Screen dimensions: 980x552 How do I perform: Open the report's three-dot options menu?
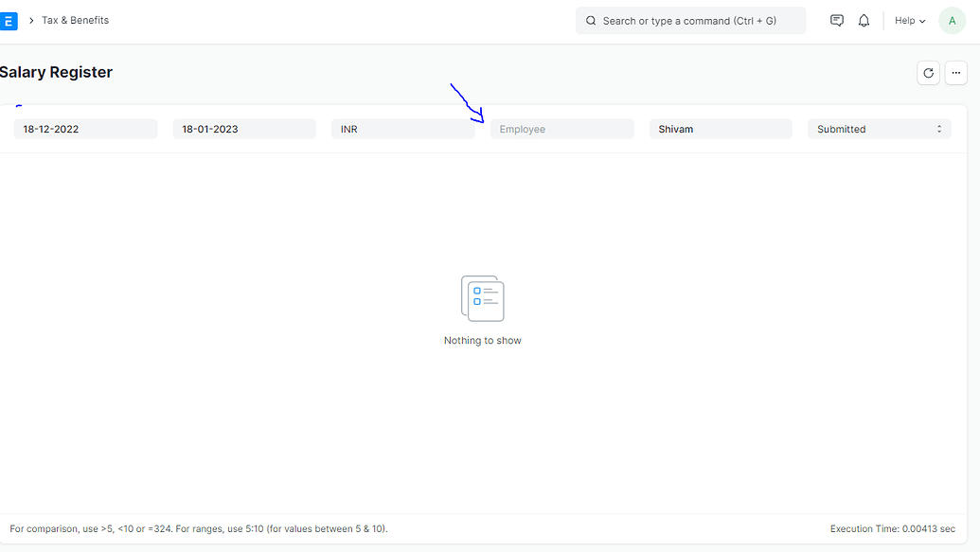[956, 73]
